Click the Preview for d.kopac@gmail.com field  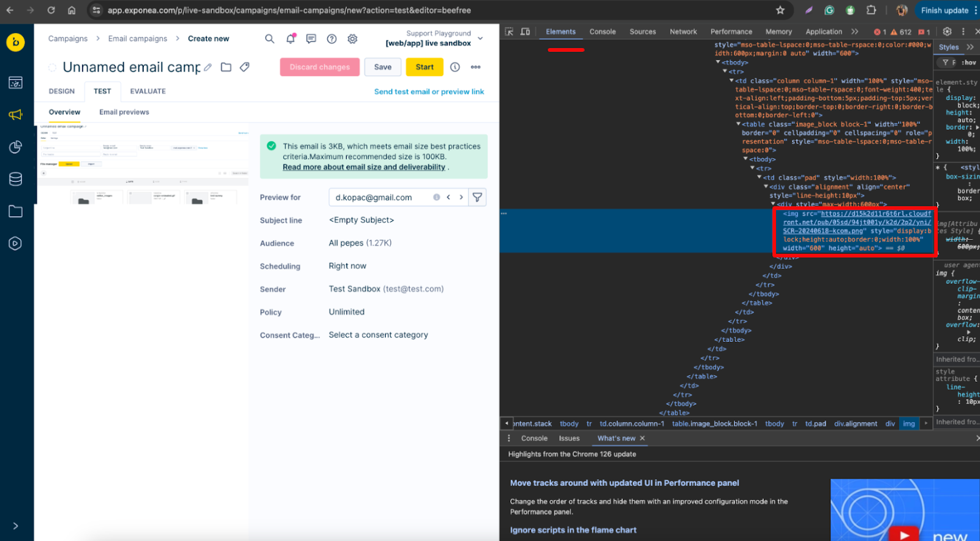(399, 197)
